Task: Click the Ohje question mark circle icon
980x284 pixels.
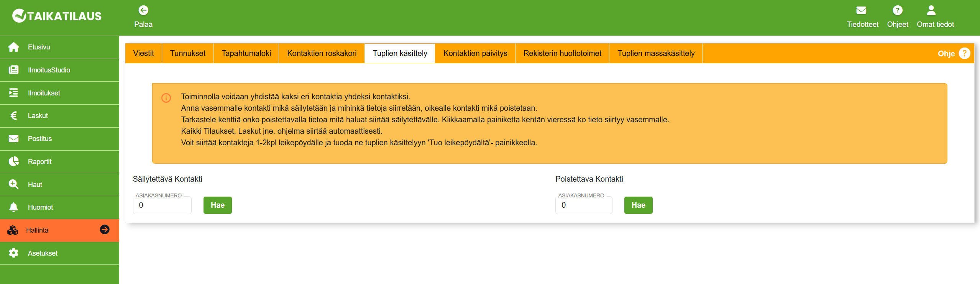Action: point(964,53)
